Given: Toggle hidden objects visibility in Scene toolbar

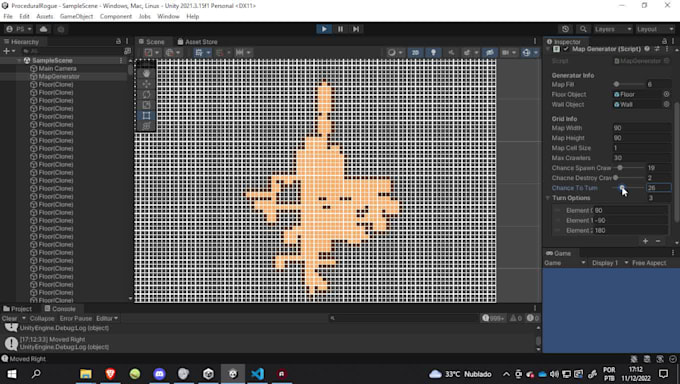Looking at the screenshot, I should click(490, 53).
